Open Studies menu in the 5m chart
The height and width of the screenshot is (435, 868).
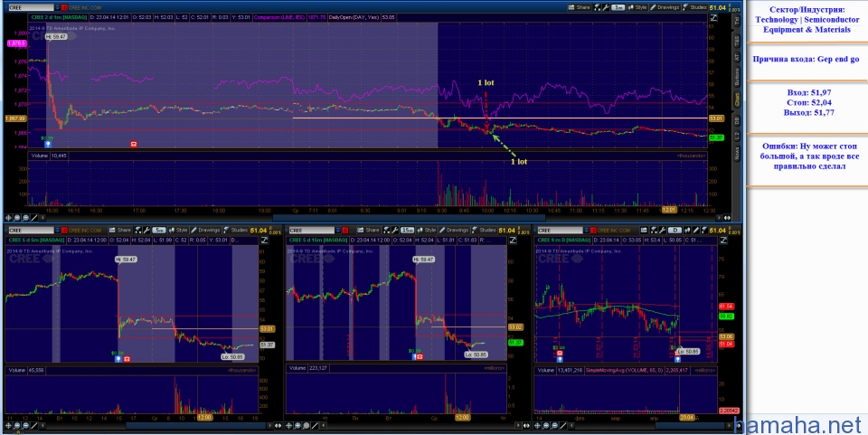tap(235, 231)
